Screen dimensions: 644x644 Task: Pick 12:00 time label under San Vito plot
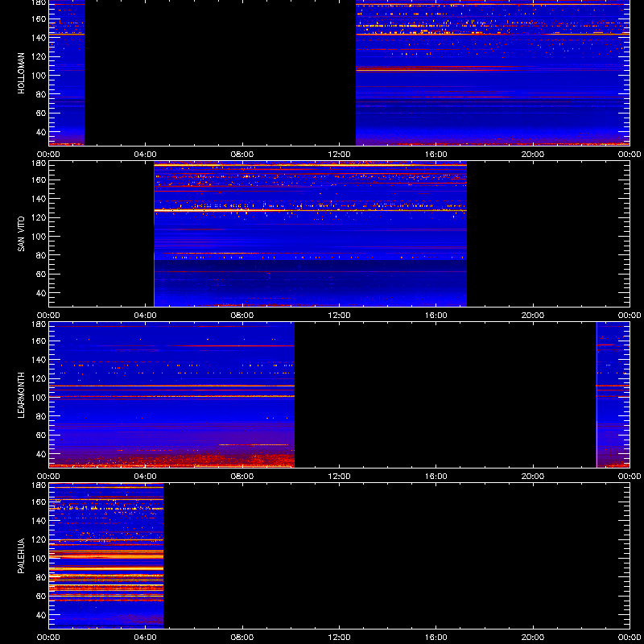339,316
